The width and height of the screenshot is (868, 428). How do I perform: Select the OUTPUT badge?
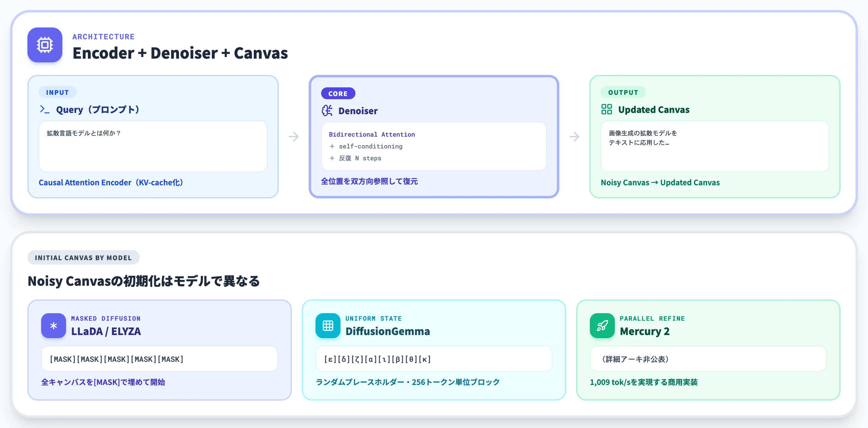pos(623,92)
